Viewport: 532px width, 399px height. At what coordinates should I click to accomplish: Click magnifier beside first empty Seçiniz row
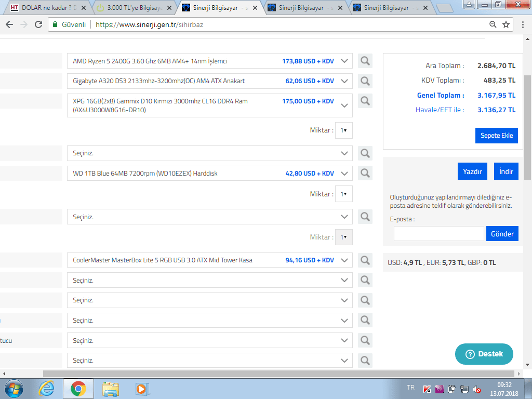point(365,153)
